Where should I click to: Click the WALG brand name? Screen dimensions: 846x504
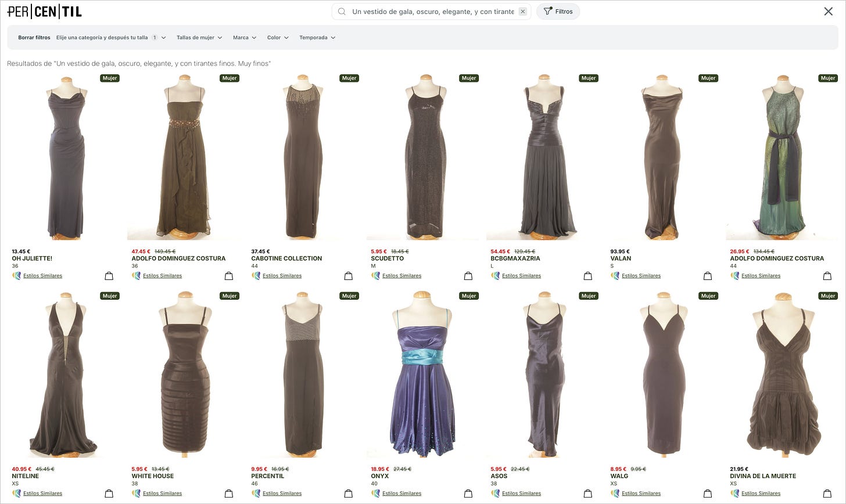(x=619, y=476)
